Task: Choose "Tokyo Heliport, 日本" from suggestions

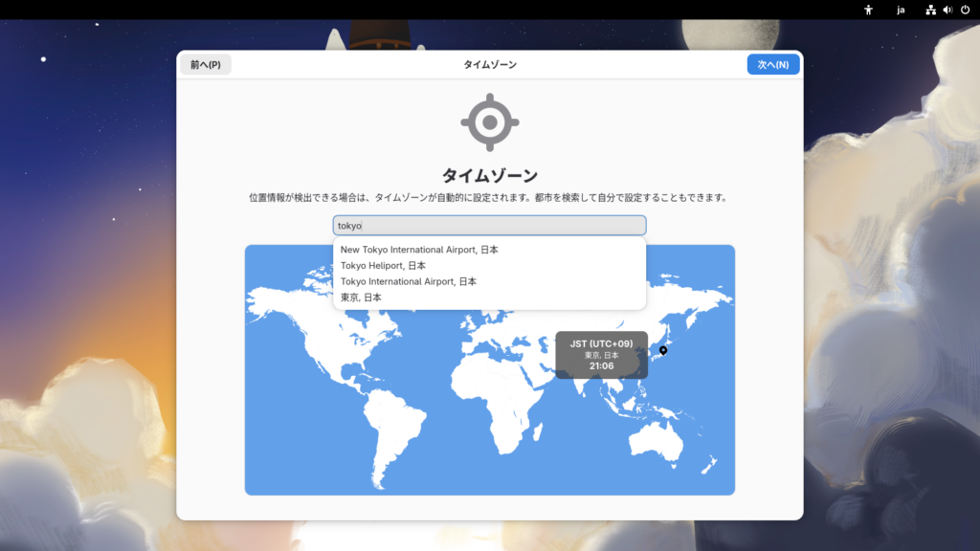Action: (x=383, y=266)
